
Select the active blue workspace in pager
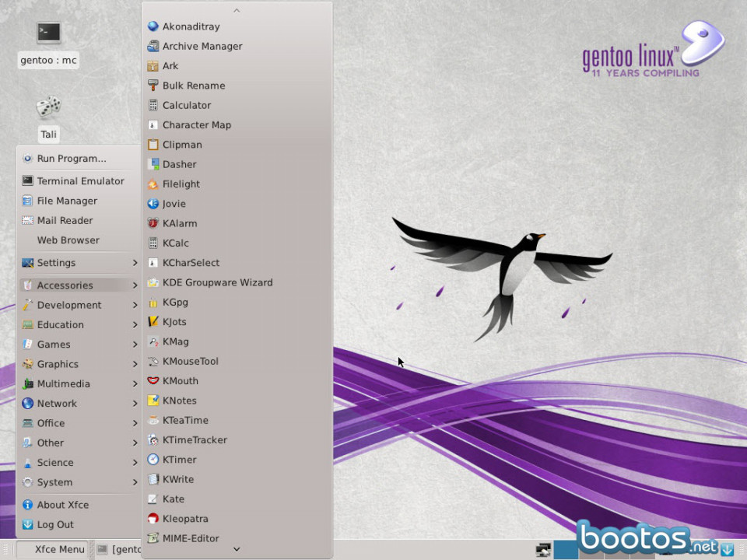566,550
